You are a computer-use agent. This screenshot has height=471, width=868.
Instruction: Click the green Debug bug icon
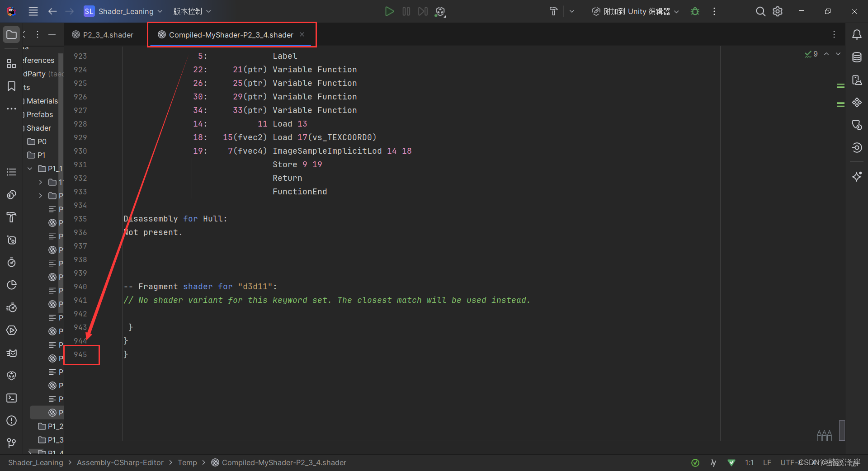[x=695, y=11]
